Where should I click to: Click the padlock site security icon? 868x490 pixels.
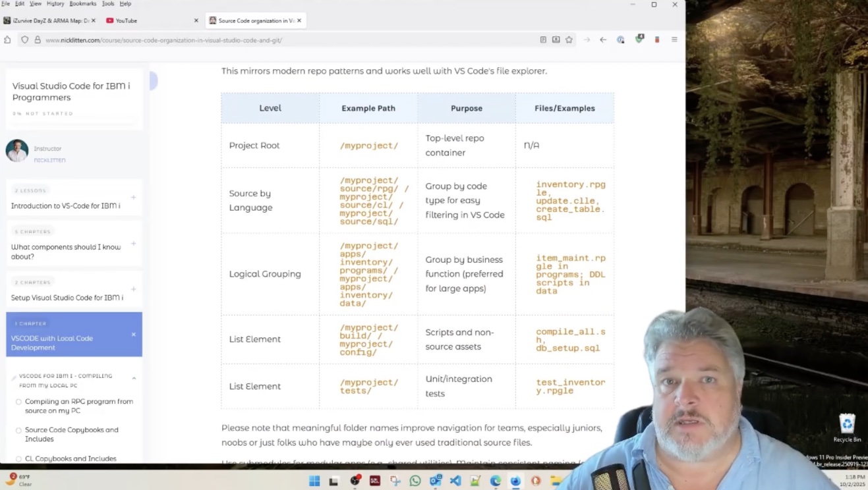click(x=38, y=40)
